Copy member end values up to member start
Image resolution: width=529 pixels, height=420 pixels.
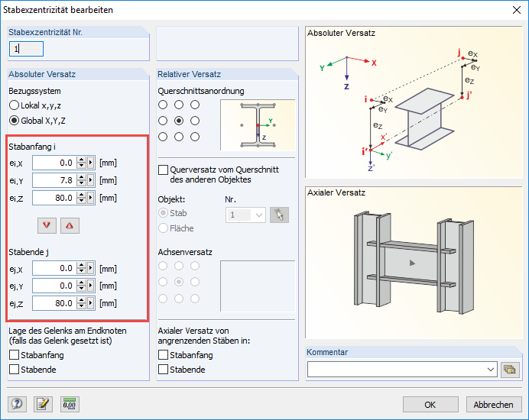70,225
